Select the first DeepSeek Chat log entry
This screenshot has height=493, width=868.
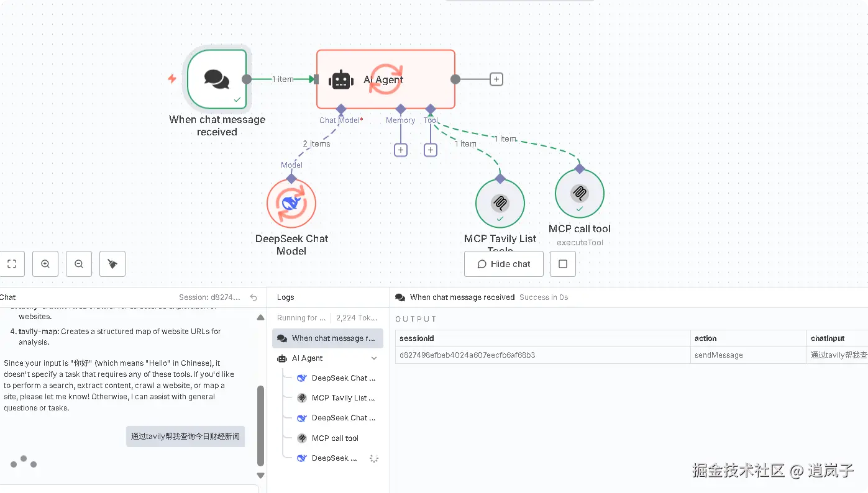pos(336,378)
